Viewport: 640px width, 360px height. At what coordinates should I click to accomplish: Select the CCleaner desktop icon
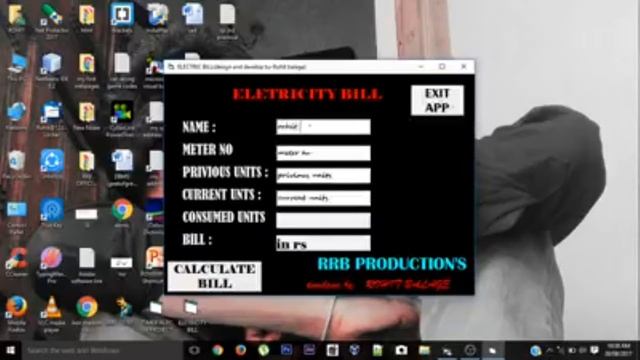[16, 262]
